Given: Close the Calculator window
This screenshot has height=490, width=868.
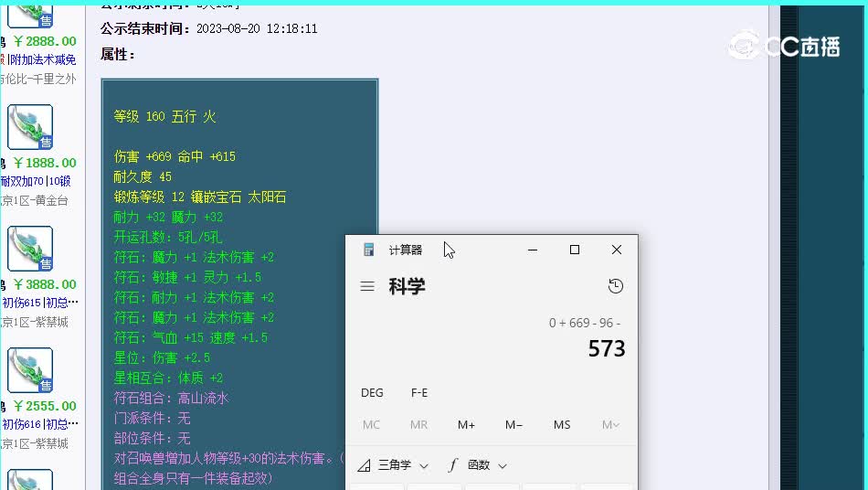Looking at the screenshot, I should coord(617,250).
